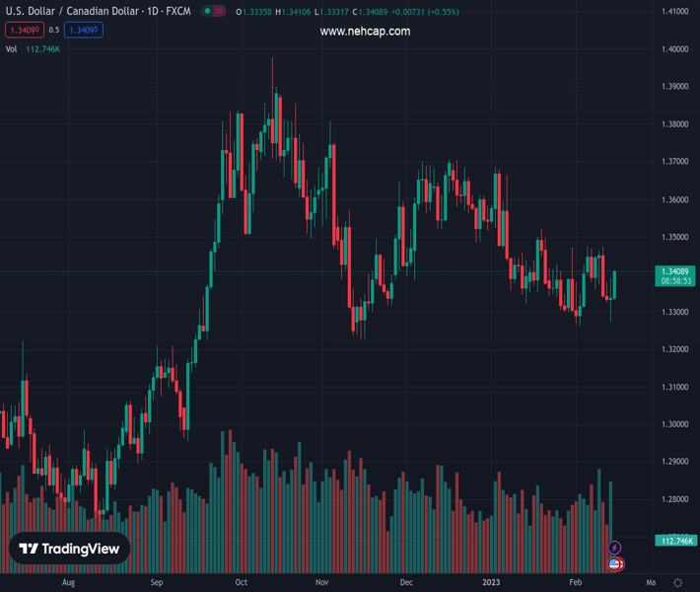Open chart settings gear in bottom-right corner
The height and width of the screenshot is (592, 700).
click(677, 582)
